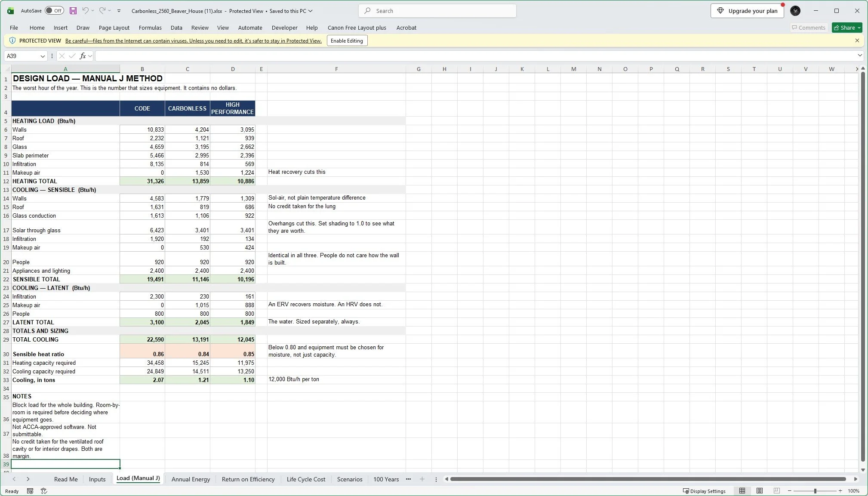Open the Acrobat ribbon tab
868x496 pixels.
tap(406, 28)
